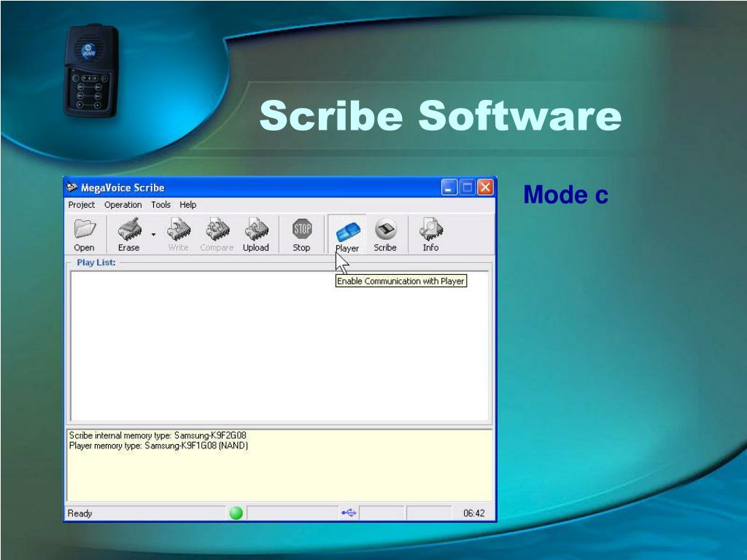This screenshot has width=747, height=560.
Task: Open the Operation menu
Action: [x=123, y=205]
